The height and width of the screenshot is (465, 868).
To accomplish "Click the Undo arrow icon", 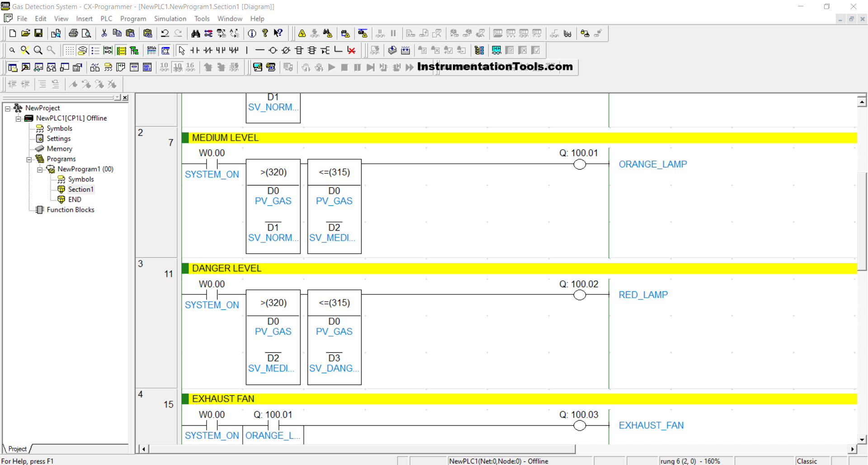I will point(165,33).
